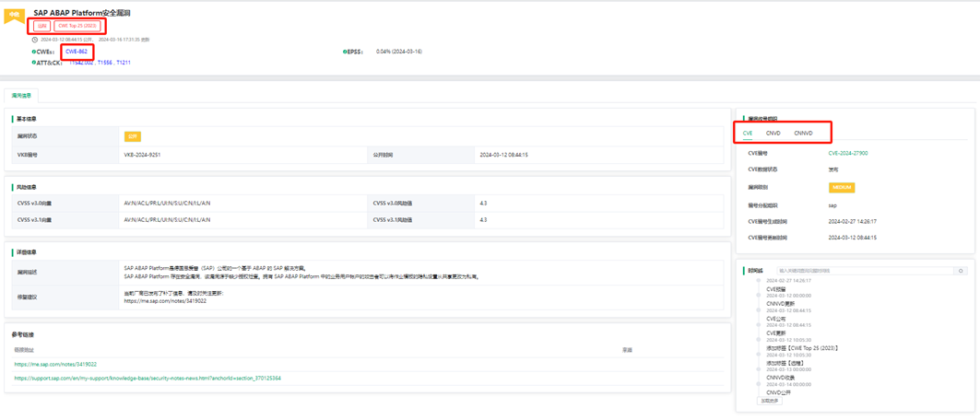The width and height of the screenshot is (980, 420).
Task: Click the me.sap.com URL in fix advice
Action: pos(165,301)
